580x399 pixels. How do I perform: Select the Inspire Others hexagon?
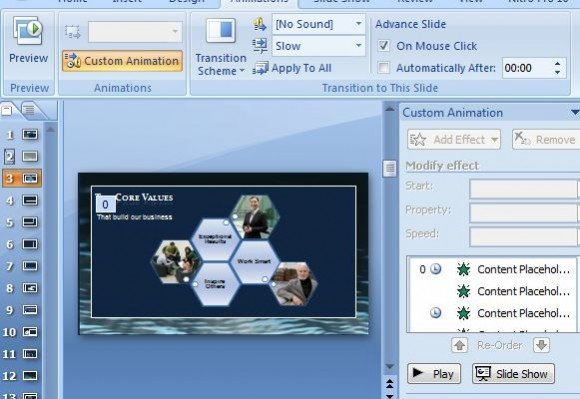(x=215, y=284)
